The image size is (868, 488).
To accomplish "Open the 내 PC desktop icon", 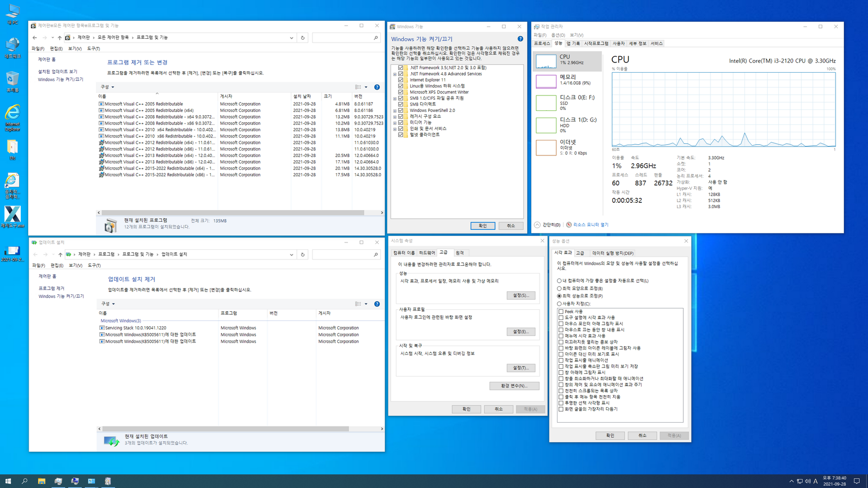I will (x=12, y=14).
